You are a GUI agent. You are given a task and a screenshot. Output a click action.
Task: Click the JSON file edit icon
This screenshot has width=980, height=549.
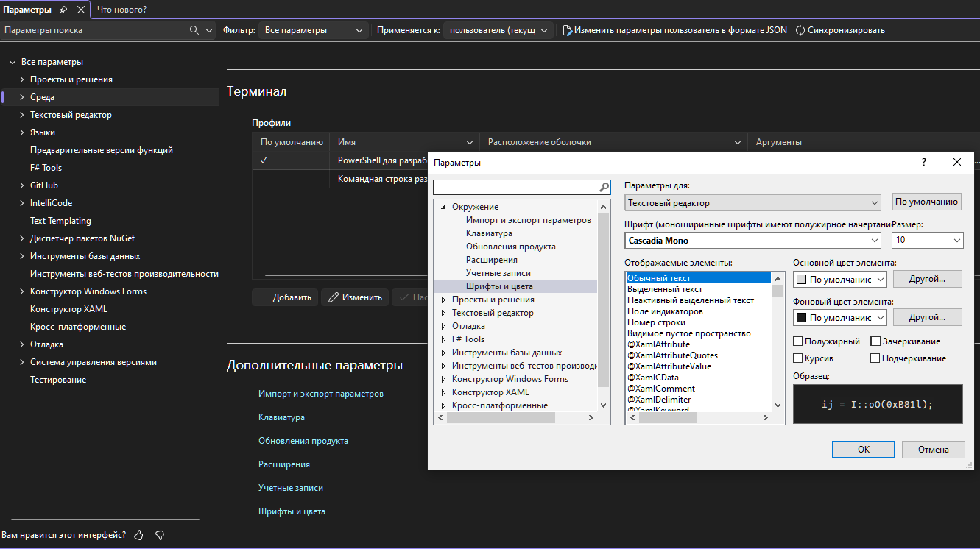pos(567,30)
